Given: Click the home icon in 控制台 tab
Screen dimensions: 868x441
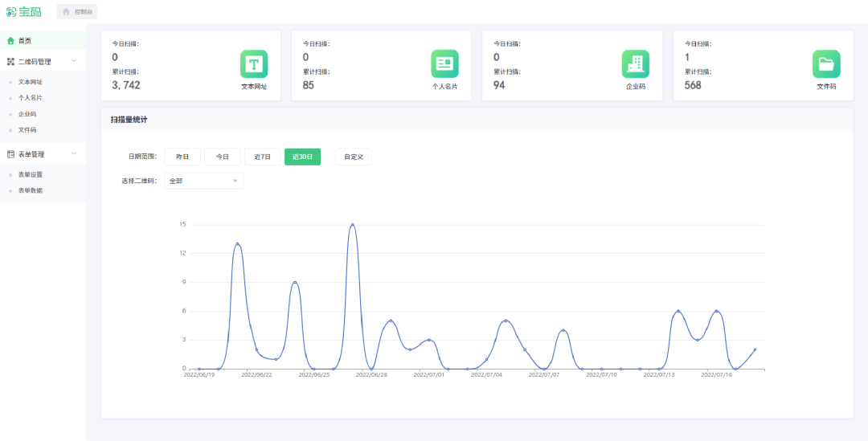Looking at the screenshot, I should pos(66,12).
